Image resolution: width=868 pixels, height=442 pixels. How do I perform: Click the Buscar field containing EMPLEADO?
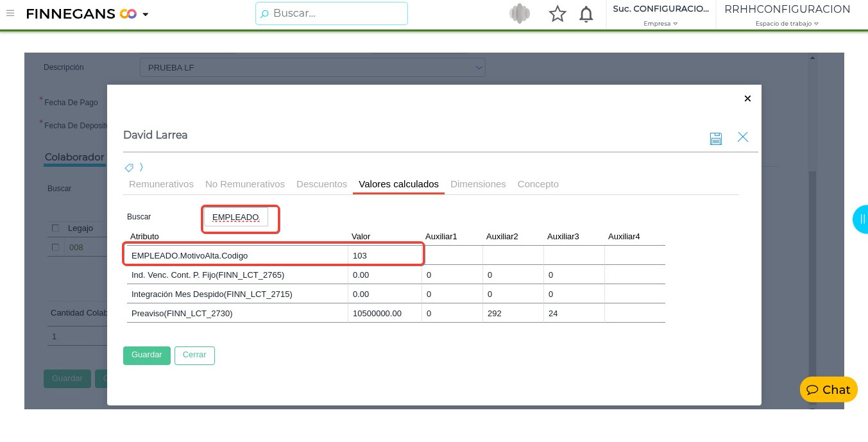coord(236,217)
